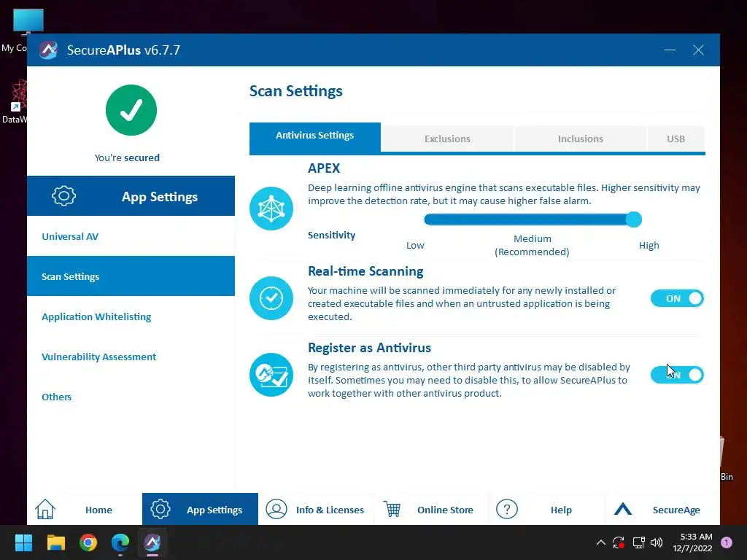The width and height of the screenshot is (747, 560).
Task: Click the Online Store shopping cart icon
Action: 392,509
